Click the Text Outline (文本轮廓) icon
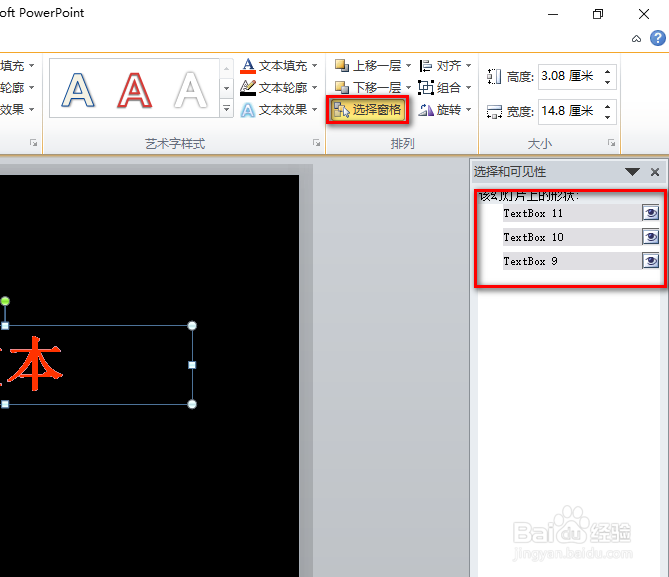The height and width of the screenshot is (577, 669). [248, 87]
